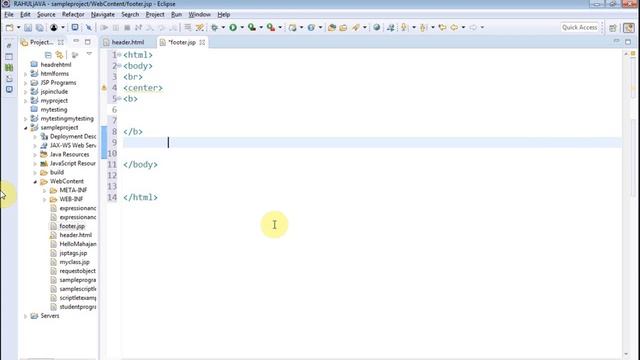The height and width of the screenshot is (360, 640).
Task: Toggle Link with Editor in Project Explorer
Action: (x=60, y=55)
